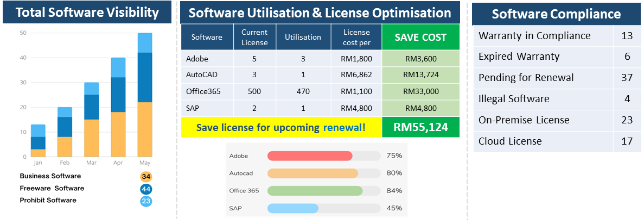Select the Mar bar in the chart
The image size is (644, 224).
[x=92, y=120]
